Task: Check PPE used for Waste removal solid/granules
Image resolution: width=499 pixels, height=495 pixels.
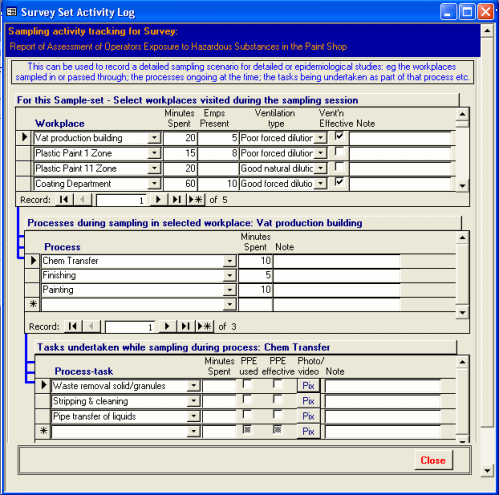Action: [247, 384]
